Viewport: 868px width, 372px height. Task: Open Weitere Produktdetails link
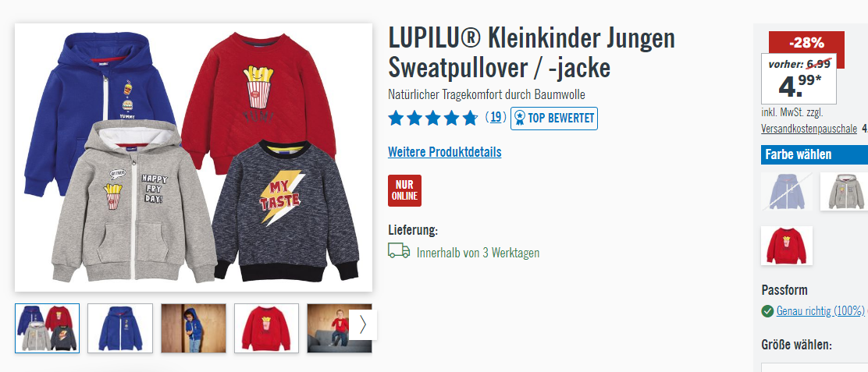pos(444,152)
